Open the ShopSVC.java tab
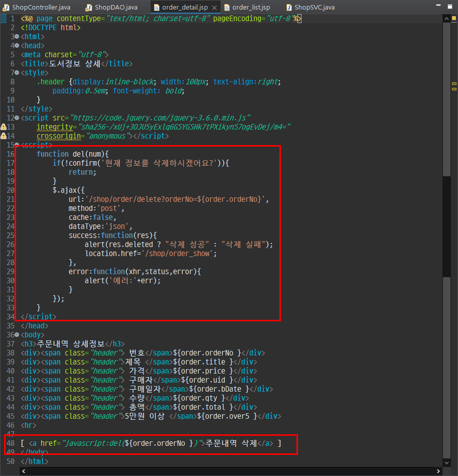 pyautogui.click(x=311, y=8)
